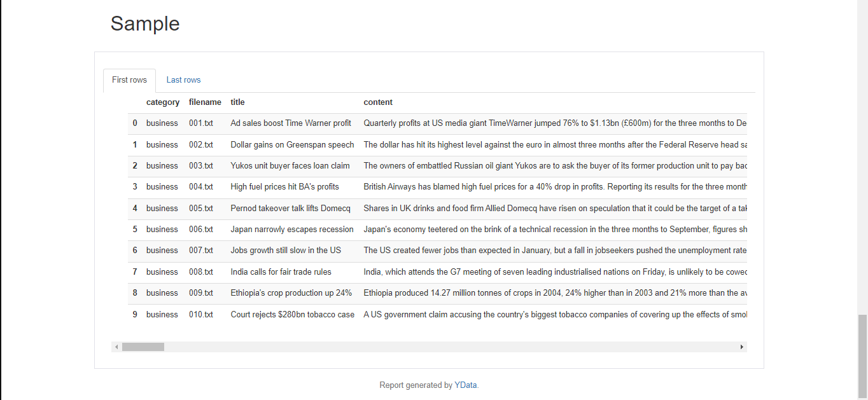Click the horizontal scrollbar right arrow
This screenshot has height=400, width=868.
coord(742,347)
